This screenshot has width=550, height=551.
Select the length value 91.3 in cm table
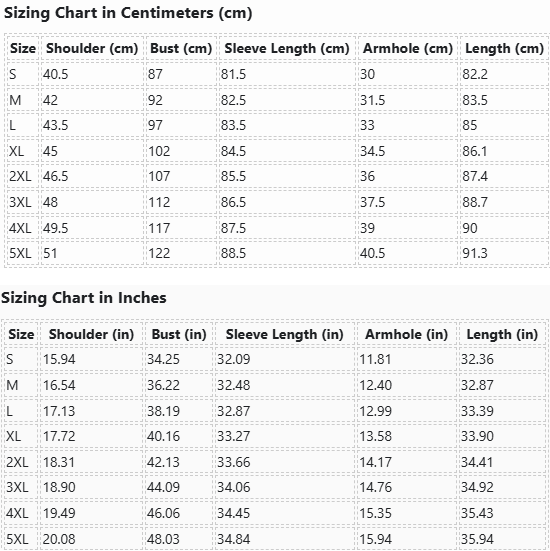pyautogui.click(x=475, y=253)
